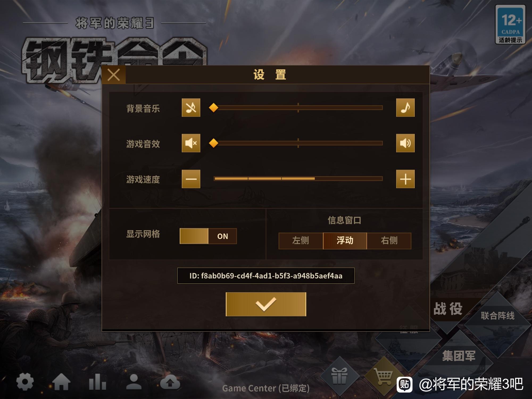Select 左侧 info window position
Screen dimensions: 532x399
(x=301, y=241)
